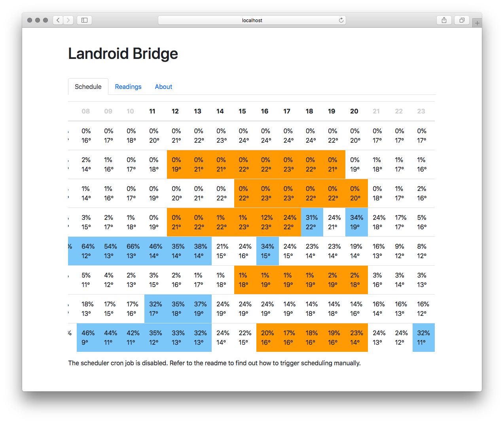Image resolution: width=504 pixels, height=423 pixels.
Task: Select the blue cell 31% 22°
Action: [x=312, y=222]
